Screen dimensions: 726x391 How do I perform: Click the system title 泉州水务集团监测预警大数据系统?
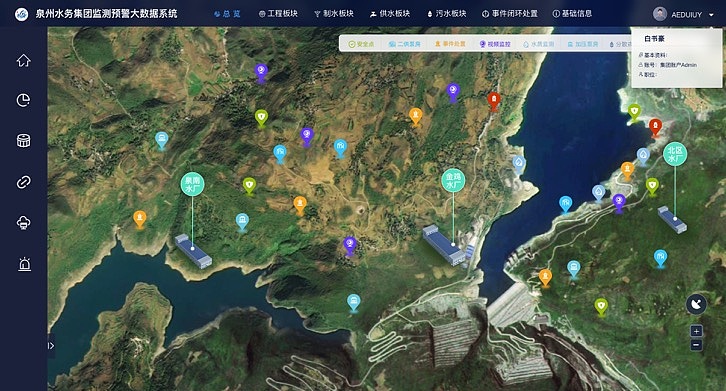pyautogui.click(x=106, y=14)
